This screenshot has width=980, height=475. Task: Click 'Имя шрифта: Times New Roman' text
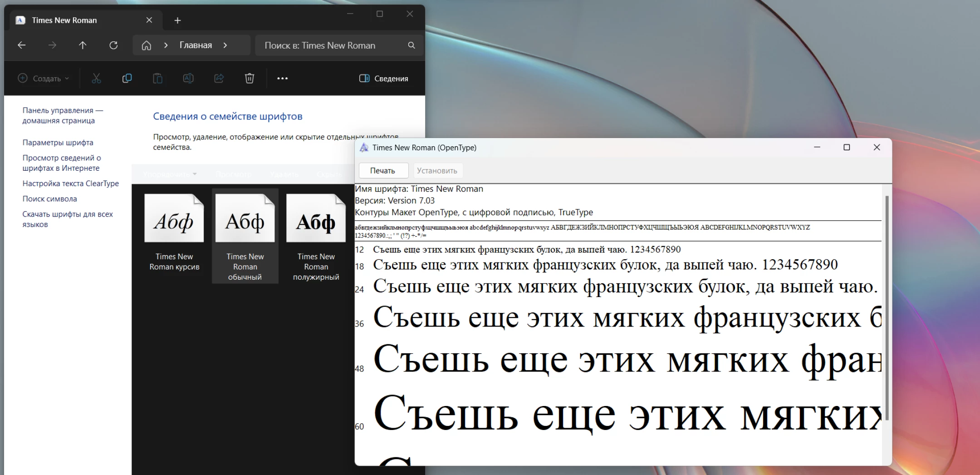click(x=419, y=189)
